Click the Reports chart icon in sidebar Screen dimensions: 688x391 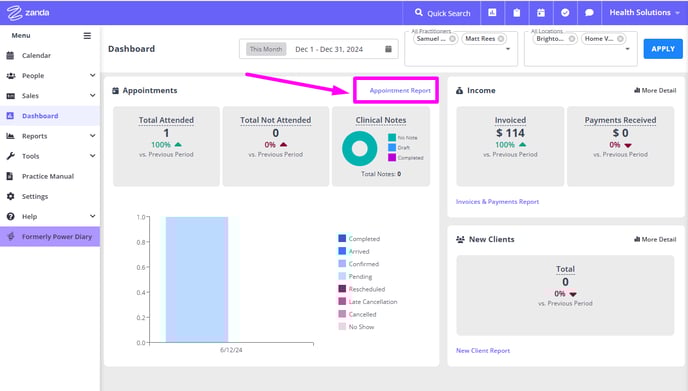click(11, 136)
